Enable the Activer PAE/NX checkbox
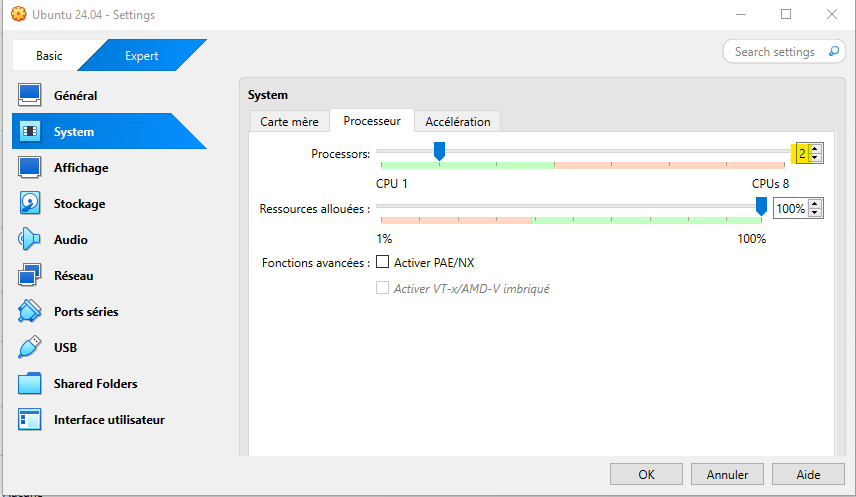The height and width of the screenshot is (497, 856). 382,263
